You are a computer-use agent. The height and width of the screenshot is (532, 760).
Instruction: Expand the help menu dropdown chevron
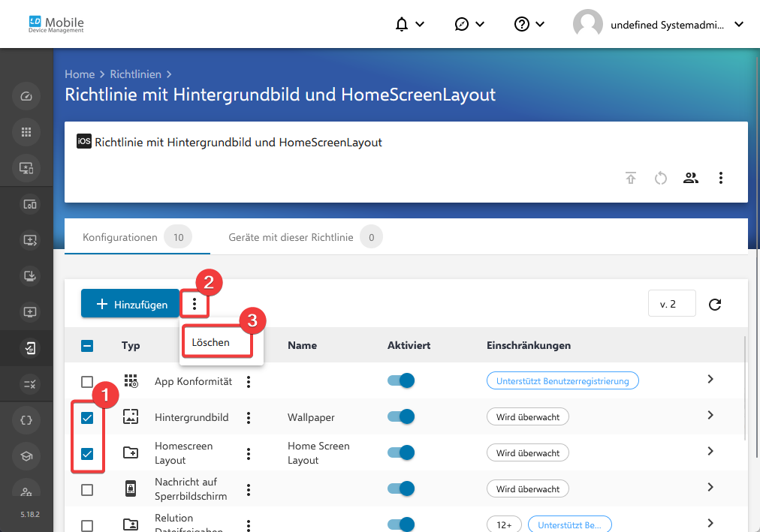point(540,24)
